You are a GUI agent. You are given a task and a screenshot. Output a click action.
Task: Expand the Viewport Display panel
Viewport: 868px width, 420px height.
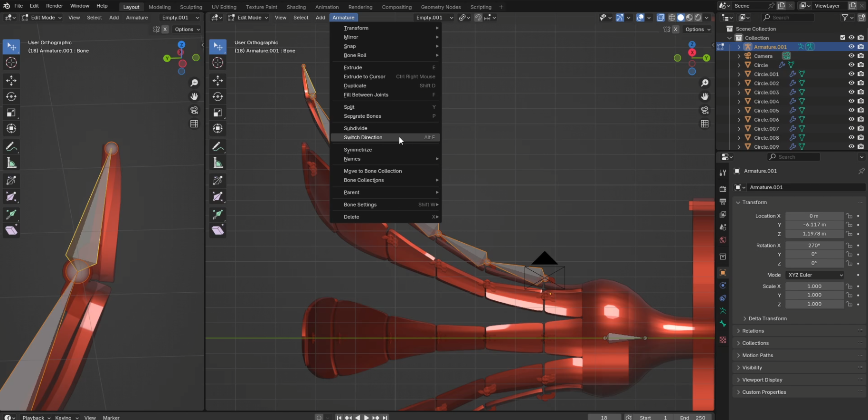click(800, 380)
